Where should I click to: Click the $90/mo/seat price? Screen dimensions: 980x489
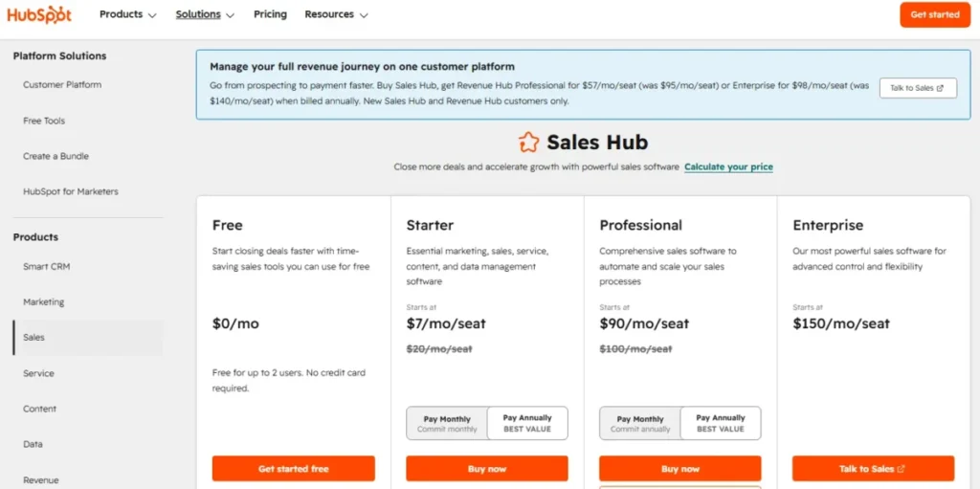[x=644, y=323]
